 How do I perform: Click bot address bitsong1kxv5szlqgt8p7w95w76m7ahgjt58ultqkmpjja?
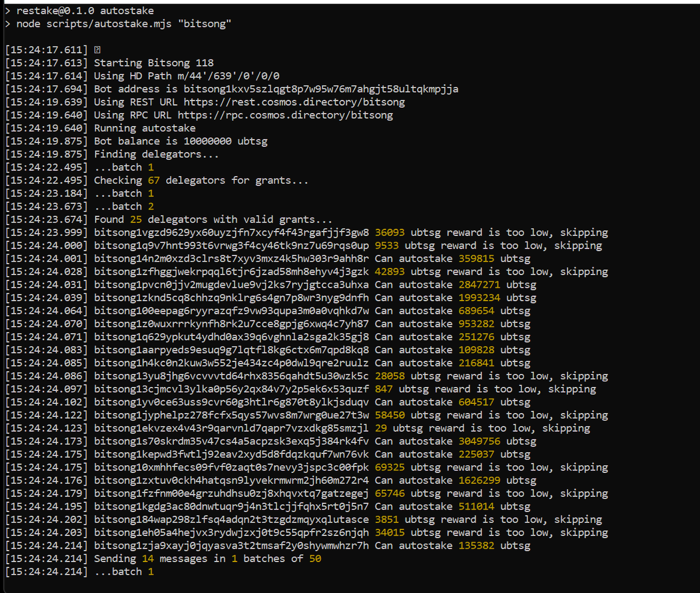[321, 89]
